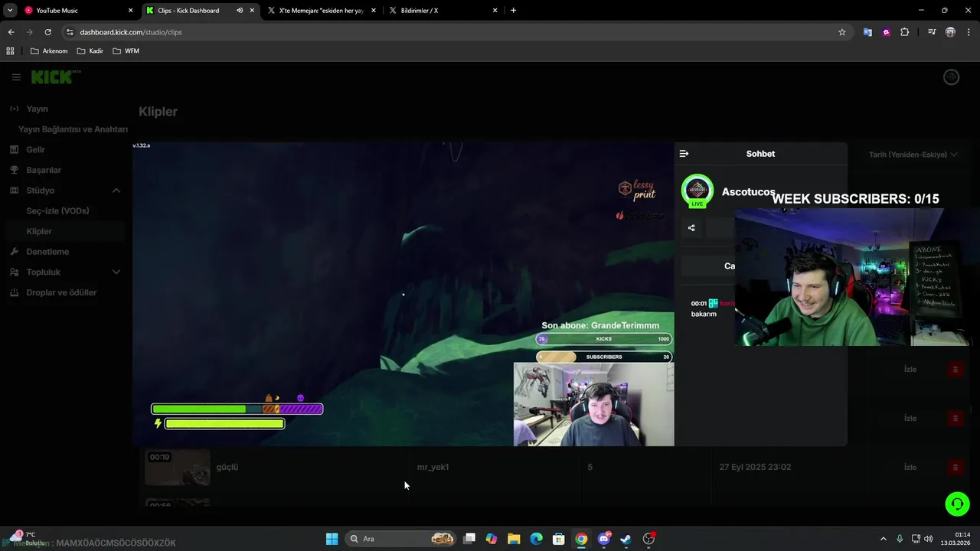Open Chrome three-dot menu
The height and width of the screenshot is (551, 980).
969,32
